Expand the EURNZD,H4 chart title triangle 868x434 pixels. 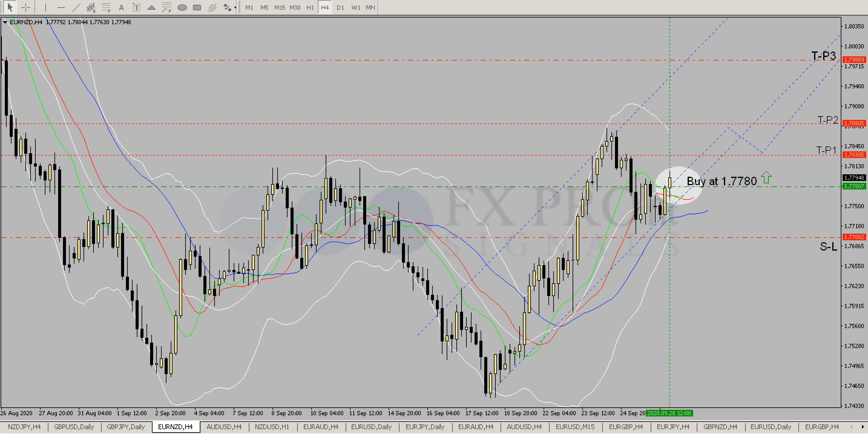coord(5,22)
